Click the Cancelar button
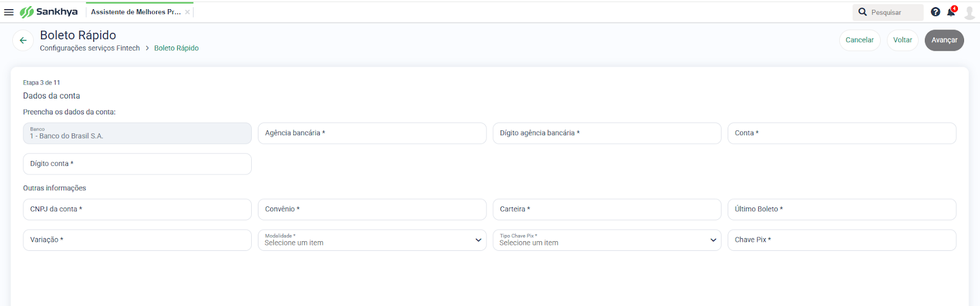Viewport: 980px width, 306px height. [860, 40]
